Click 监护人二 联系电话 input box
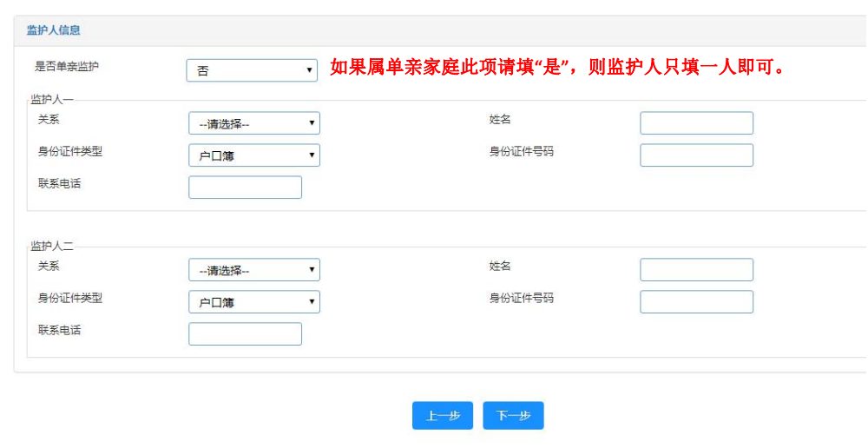The width and height of the screenshot is (868, 448). [x=245, y=334]
